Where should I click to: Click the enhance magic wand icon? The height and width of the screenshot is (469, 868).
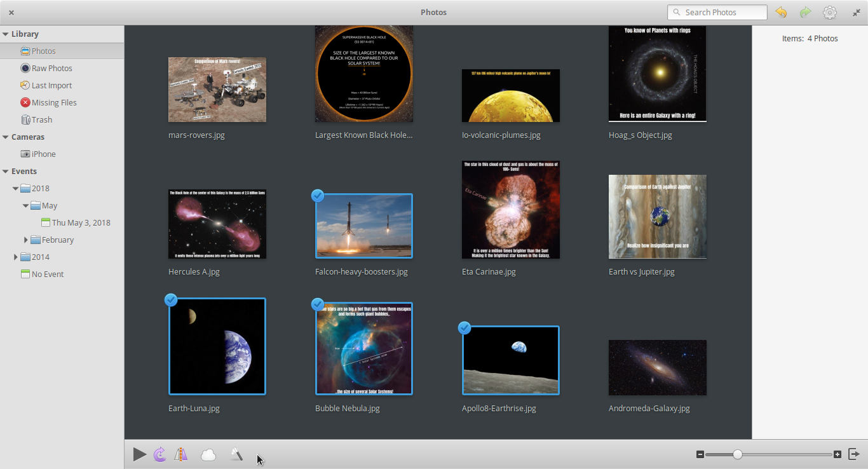[x=236, y=454]
